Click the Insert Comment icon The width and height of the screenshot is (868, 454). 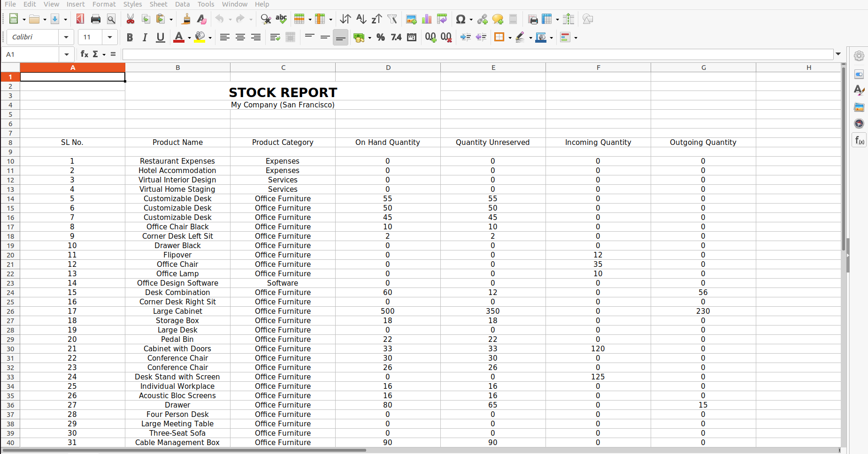(498, 19)
